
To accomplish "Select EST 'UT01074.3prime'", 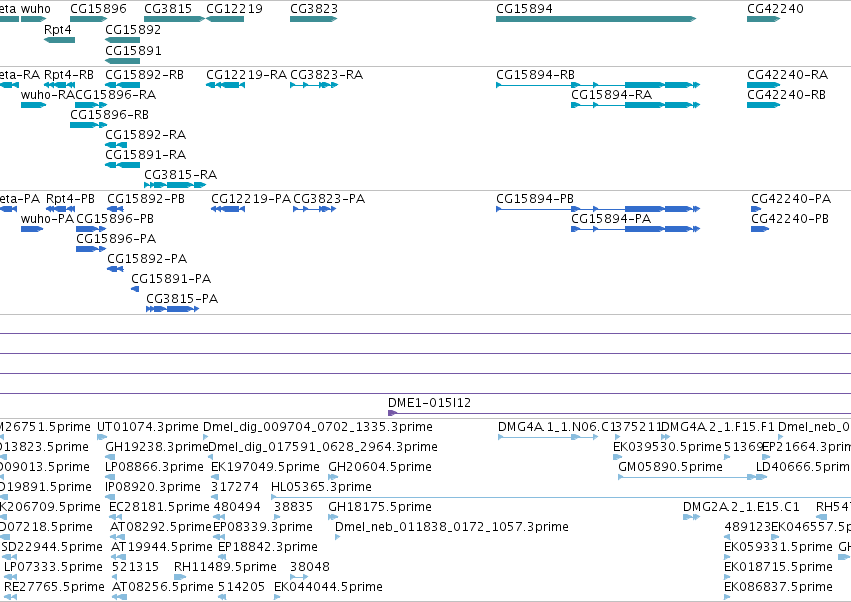I will [148, 427].
